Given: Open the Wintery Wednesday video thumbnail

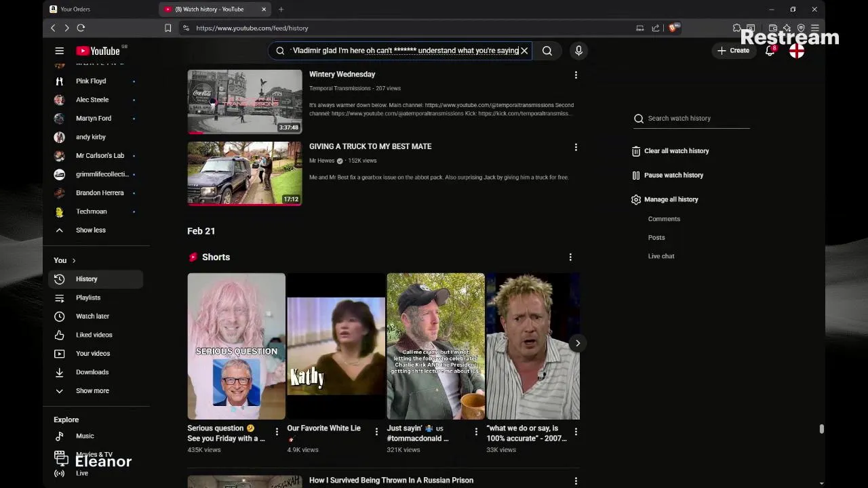Looking at the screenshot, I should point(245,102).
